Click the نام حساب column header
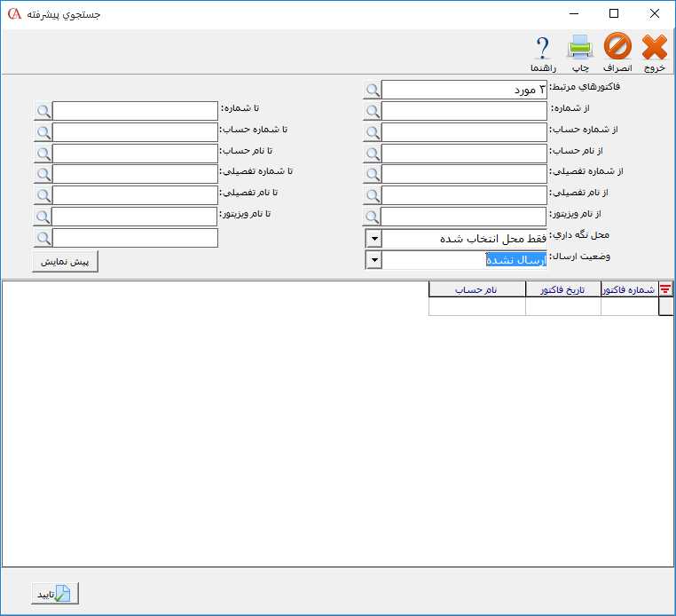The image size is (676, 616). [477, 289]
